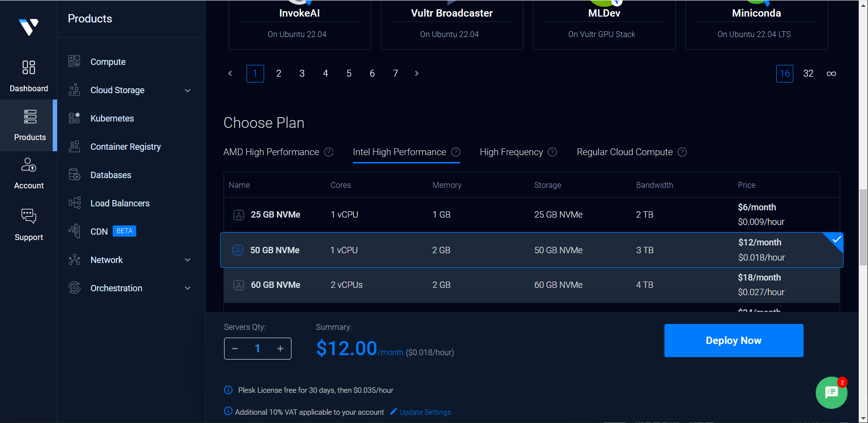This screenshot has width=868, height=423.
Task: Open Regular Cloud Compute help icon
Action: [x=682, y=152]
